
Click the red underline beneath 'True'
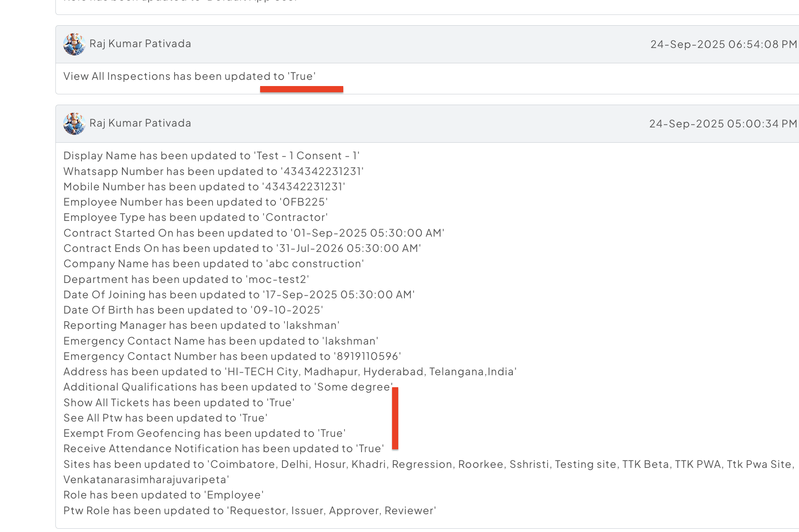coord(301,89)
